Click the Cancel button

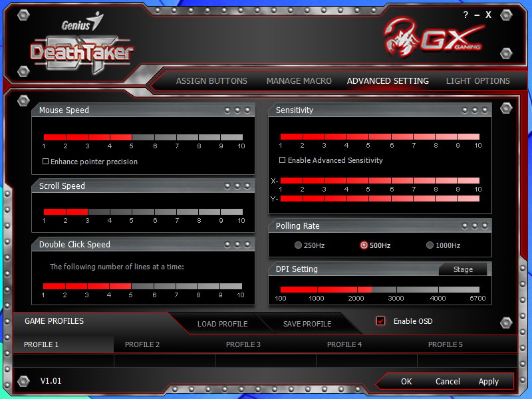[x=448, y=381]
